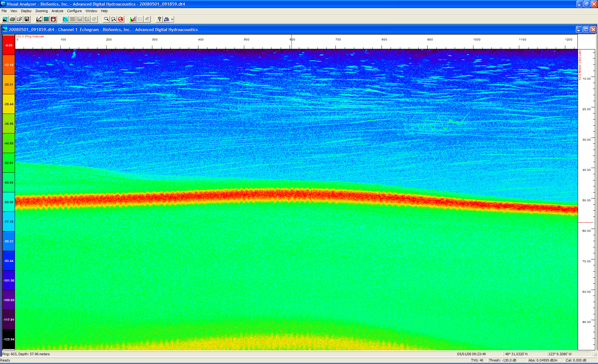
Task: Toggle the red hand pan tool
Action: [x=53, y=19]
